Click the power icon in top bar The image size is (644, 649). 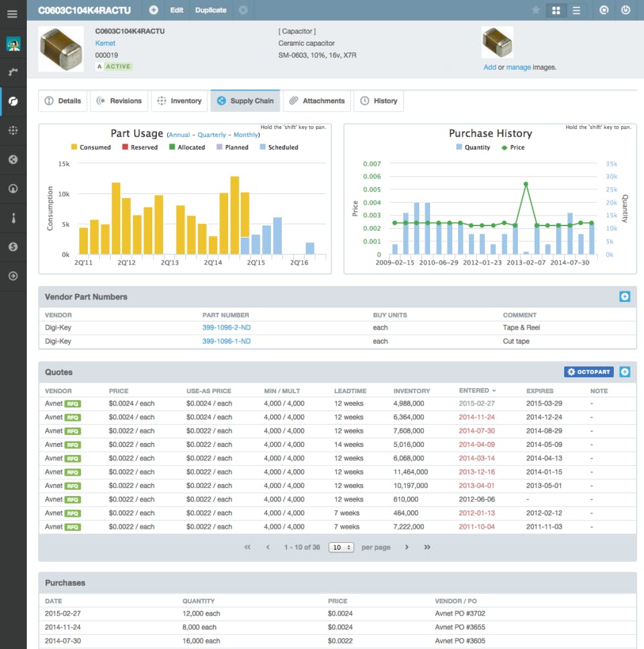click(626, 10)
